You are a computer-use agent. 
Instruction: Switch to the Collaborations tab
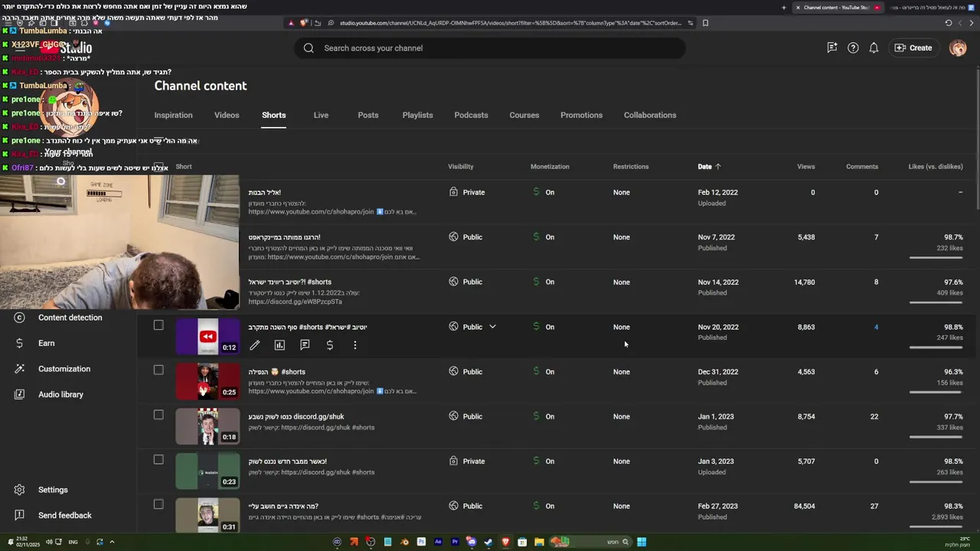650,115
